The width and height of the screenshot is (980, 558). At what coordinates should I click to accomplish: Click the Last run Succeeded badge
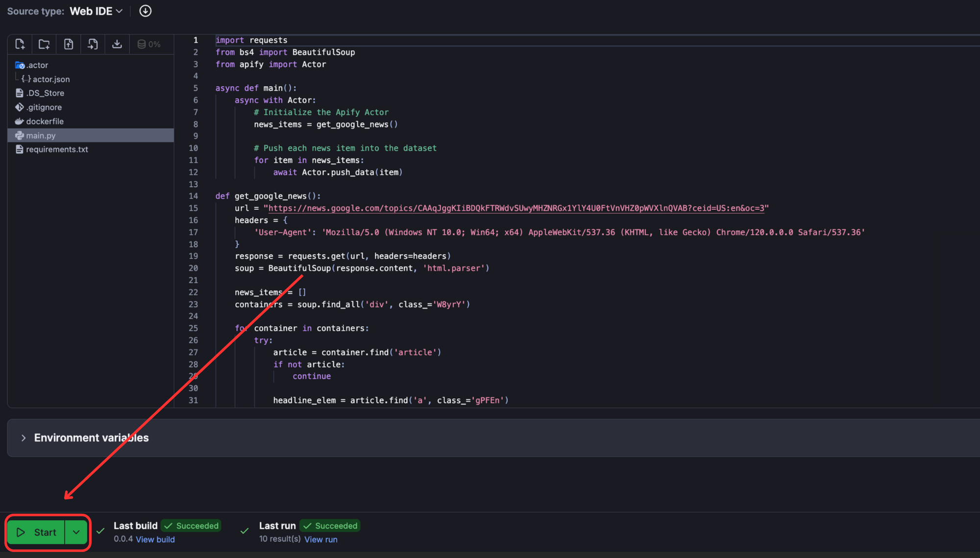(x=330, y=526)
